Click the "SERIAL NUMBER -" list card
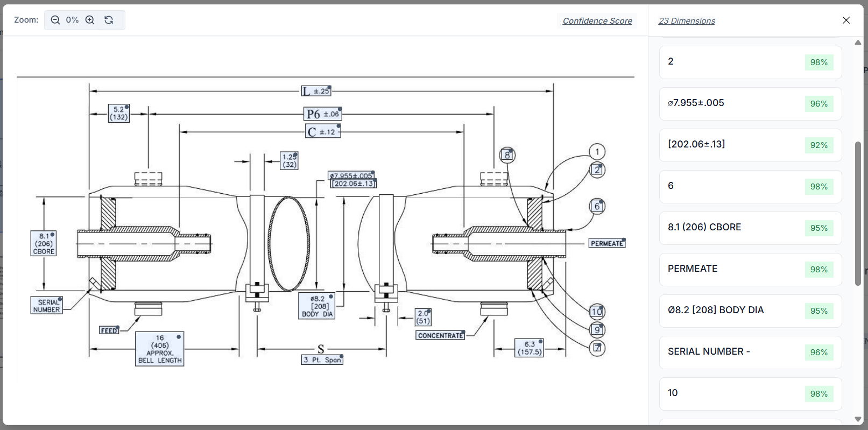This screenshot has width=868, height=430. [x=750, y=353]
